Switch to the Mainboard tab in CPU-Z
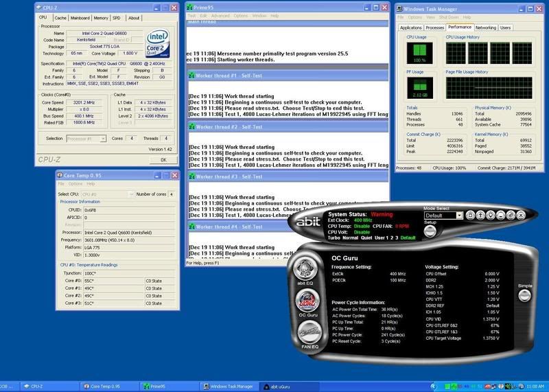The image size is (549, 392). pos(80,18)
